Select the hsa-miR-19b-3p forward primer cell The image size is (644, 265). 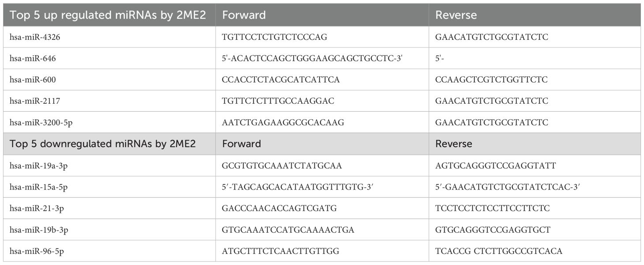pyautogui.click(x=322, y=230)
